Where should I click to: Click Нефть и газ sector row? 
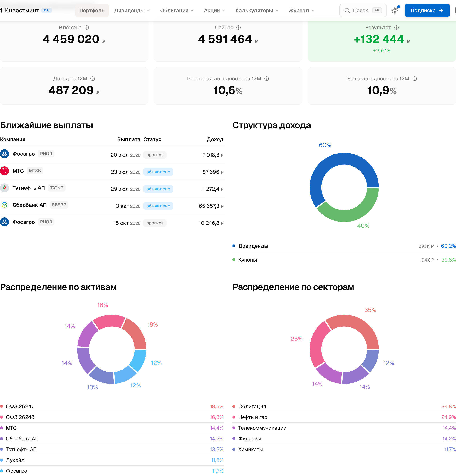(x=344, y=417)
